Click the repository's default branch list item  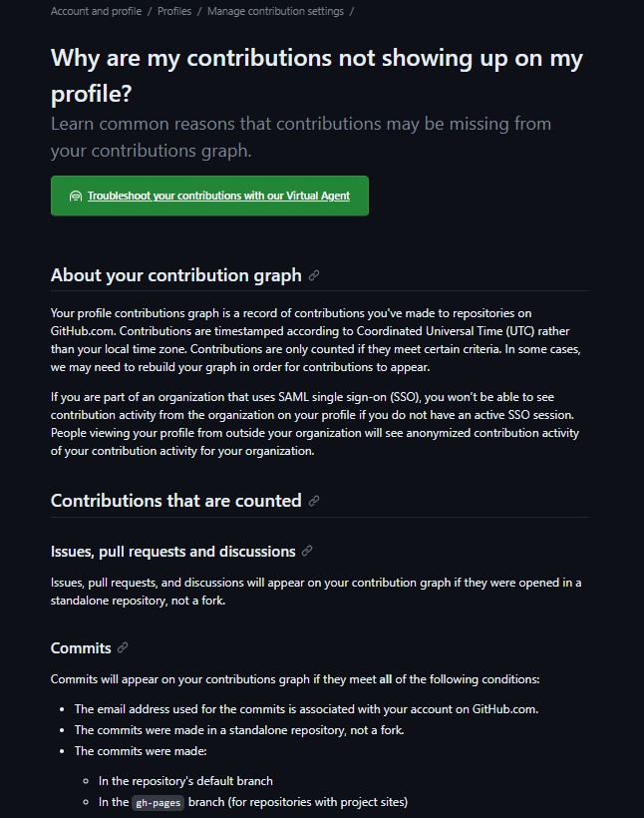click(185, 781)
